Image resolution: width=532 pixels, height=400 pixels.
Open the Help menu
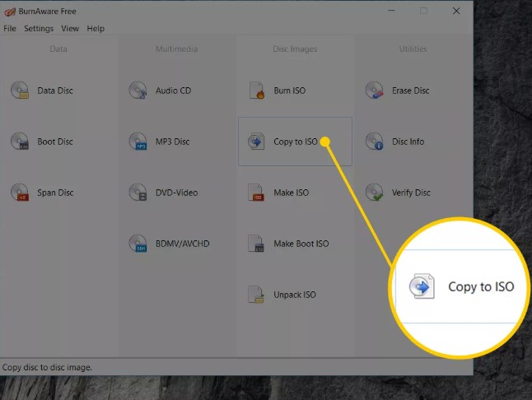[96, 29]
